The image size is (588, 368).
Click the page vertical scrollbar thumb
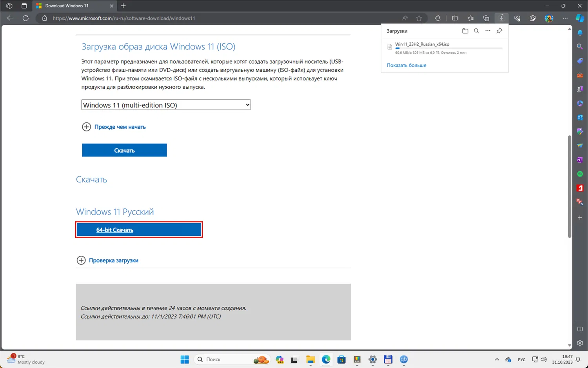(570, 186)
